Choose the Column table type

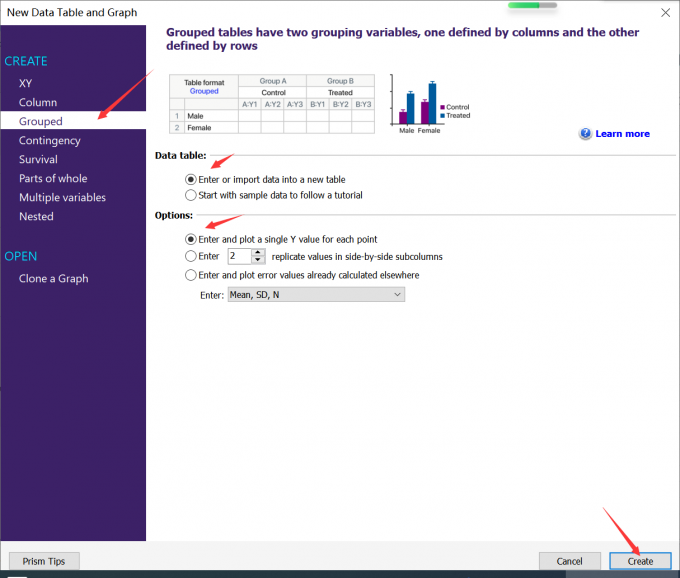point(38,102)
